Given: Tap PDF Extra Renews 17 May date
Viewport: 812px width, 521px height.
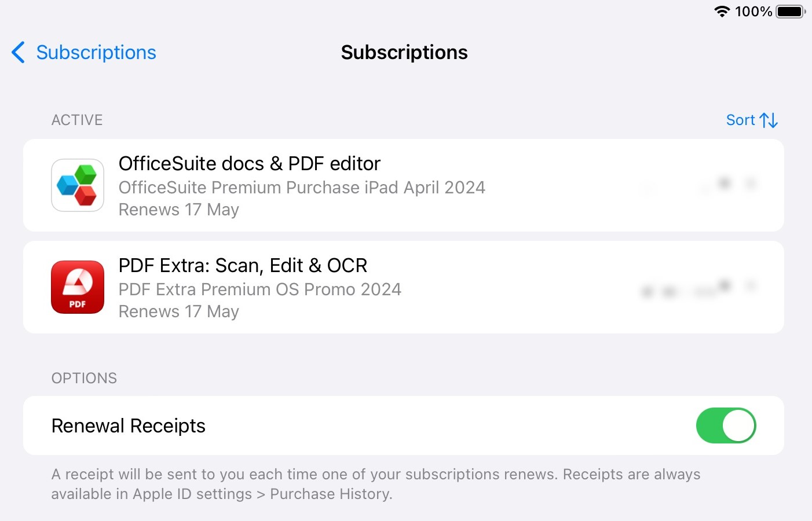Looking at the screenshot, I should (x=179, y=311).
